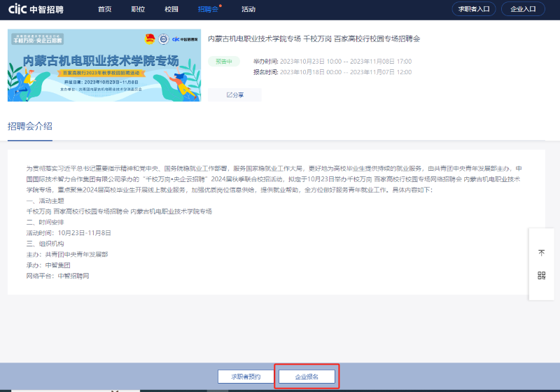
Task: Select the 招聘会 navigation item
Action: click(208, 9)
